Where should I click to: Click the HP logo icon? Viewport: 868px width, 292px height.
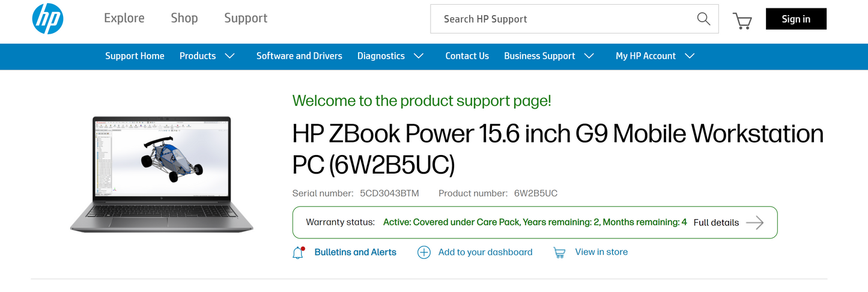point(47,19)
